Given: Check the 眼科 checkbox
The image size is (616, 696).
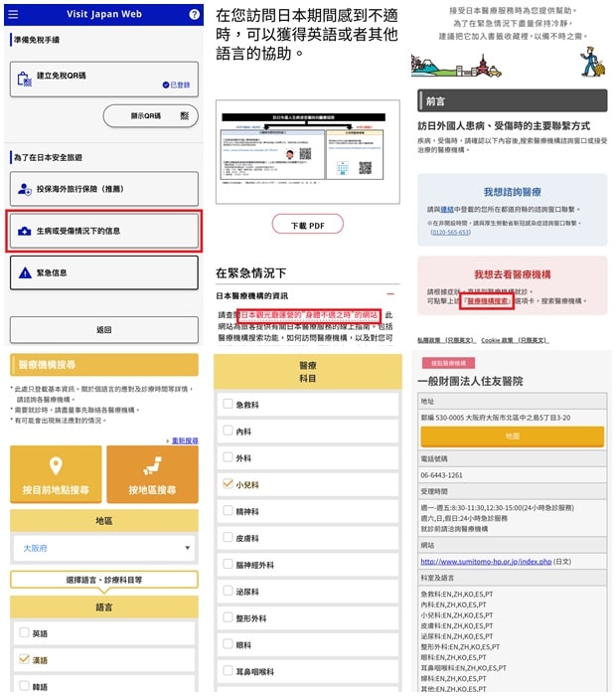Looking at the screenshot, I should click(x=228, y=643).
